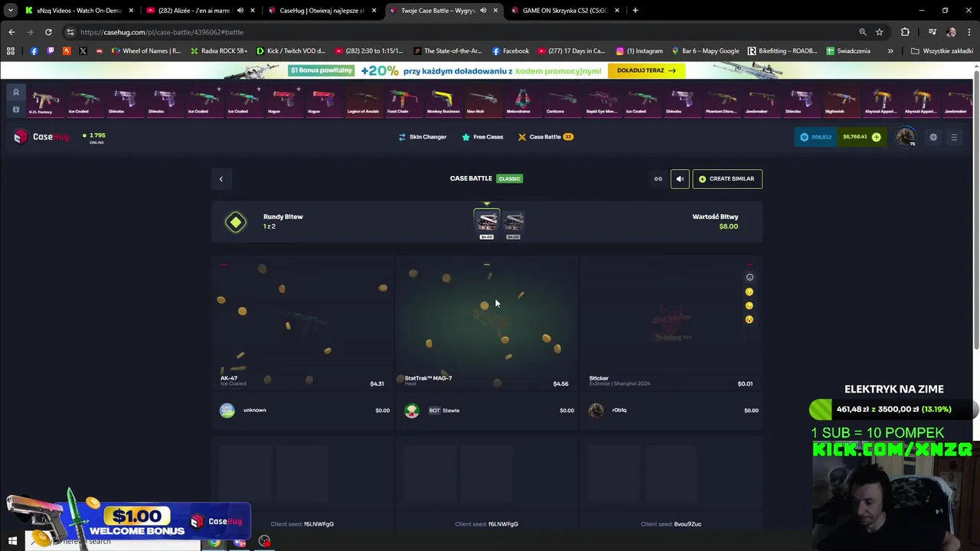Click the Melondrama live drop
This screenshot has width=980, height=551.
click(522, 102)
